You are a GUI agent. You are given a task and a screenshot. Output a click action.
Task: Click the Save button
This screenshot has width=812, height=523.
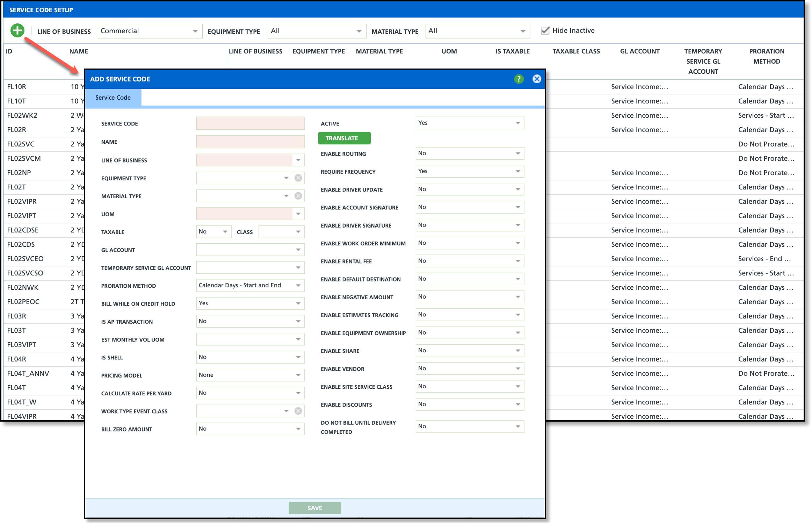point(314,508)
